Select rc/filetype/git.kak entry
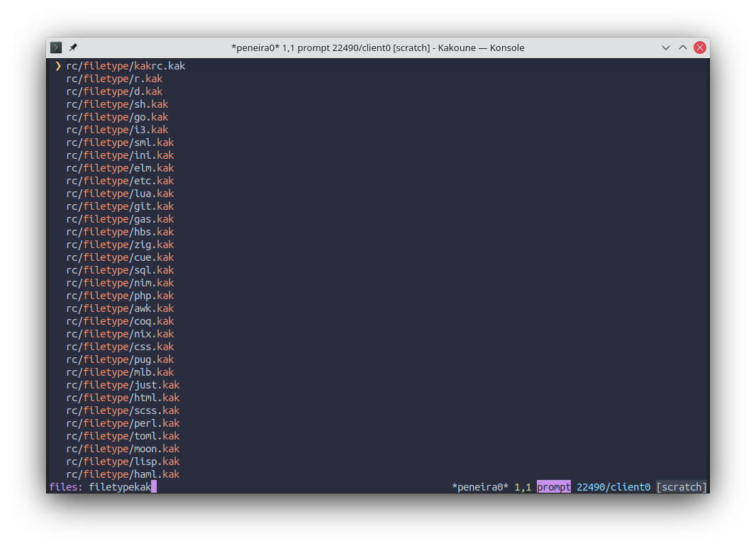This screenshot has height=548, width=756. (x=120, y=206)
